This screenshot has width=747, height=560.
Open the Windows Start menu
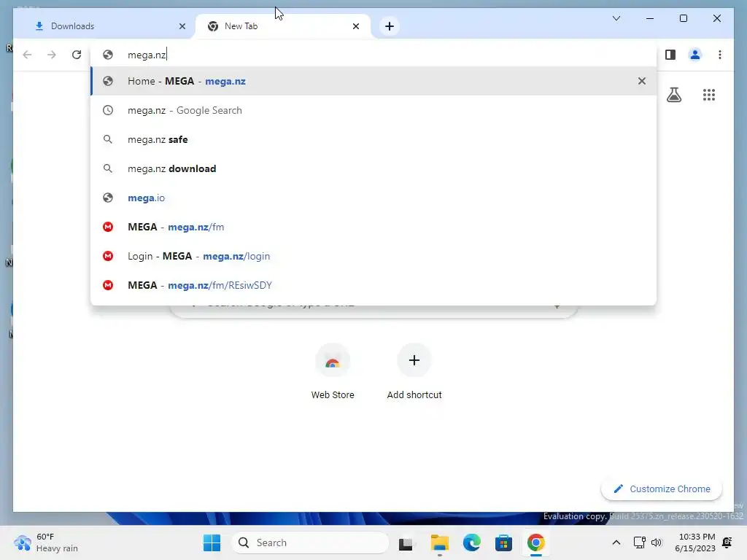(x=212, y=542)
